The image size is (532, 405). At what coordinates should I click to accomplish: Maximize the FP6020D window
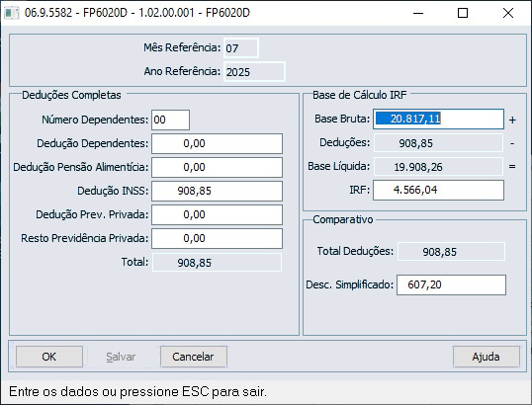[x=463, y=13]
